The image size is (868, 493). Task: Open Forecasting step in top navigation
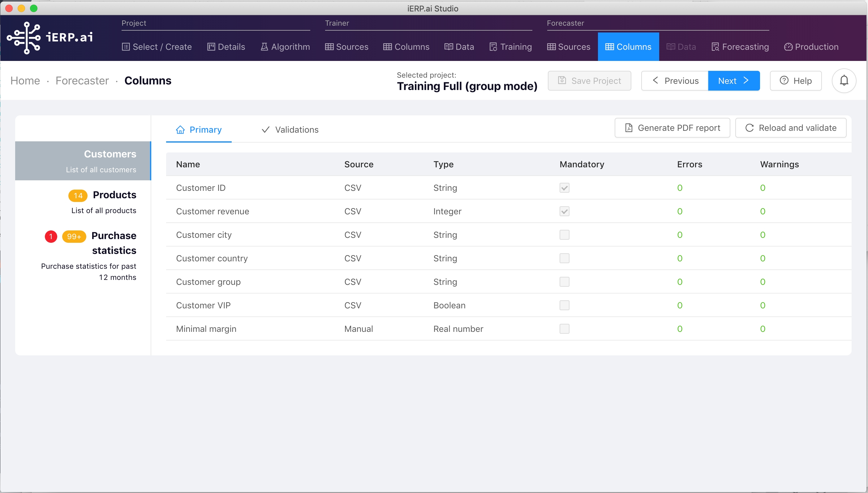[x=740, y=47]
